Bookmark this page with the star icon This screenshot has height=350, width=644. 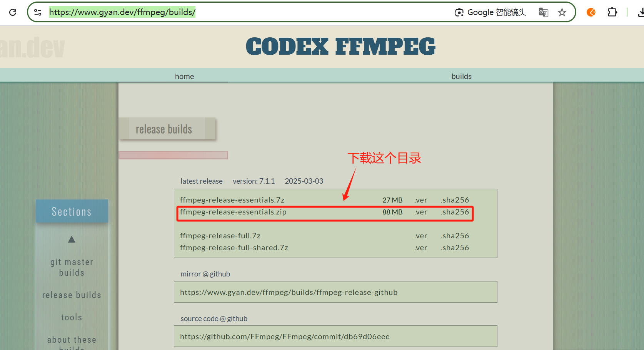(562, 12)
